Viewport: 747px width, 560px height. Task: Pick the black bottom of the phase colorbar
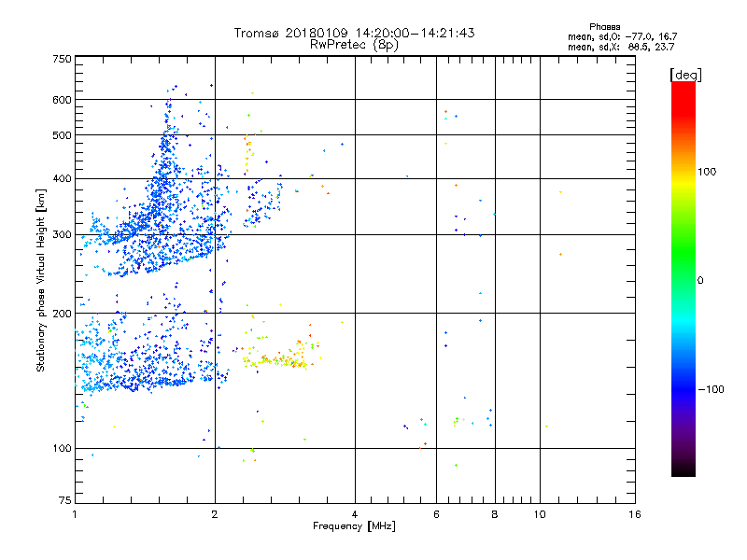coord(684,469)
